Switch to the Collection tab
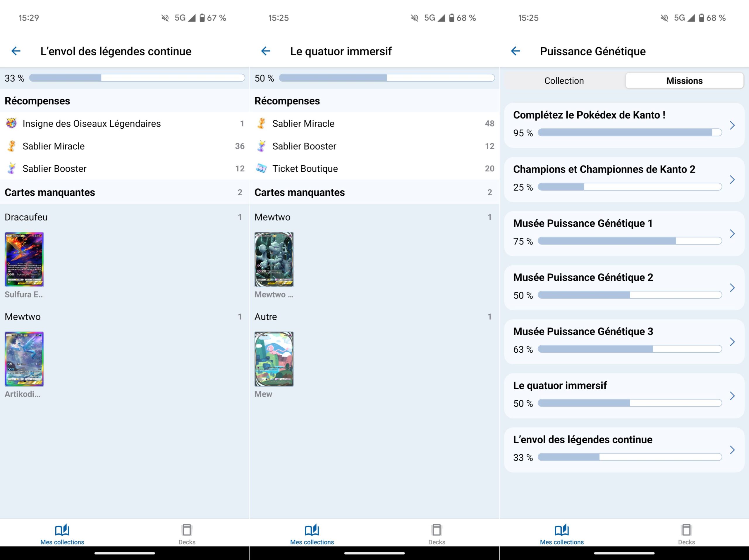The width and height of the screenshot is (749, 560). [564, 80]
